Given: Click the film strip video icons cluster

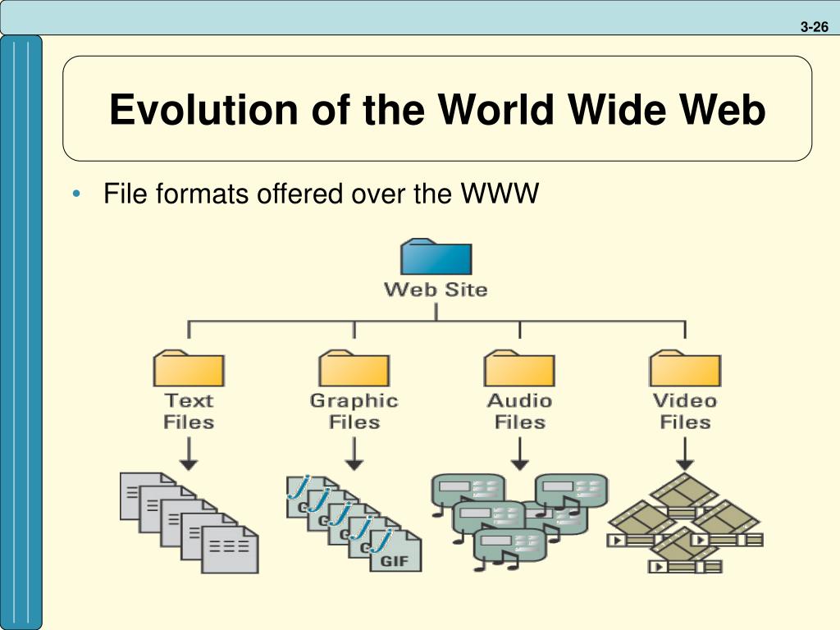Looking at the screenshot, I should [x=685, y=523].
